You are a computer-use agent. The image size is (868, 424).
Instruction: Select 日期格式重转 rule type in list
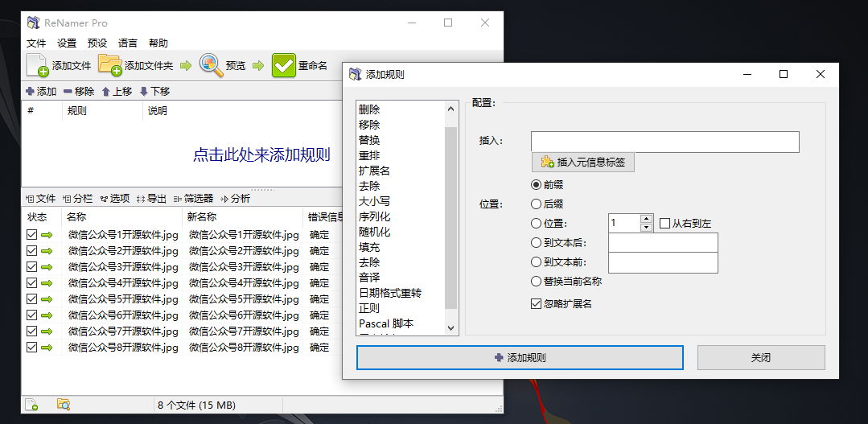[390, 292]
